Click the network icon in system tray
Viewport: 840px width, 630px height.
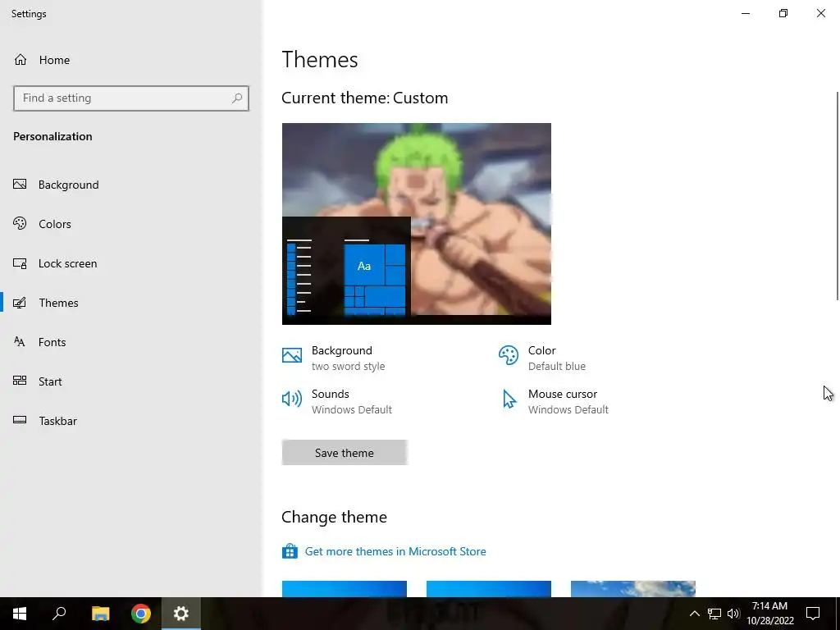(714, 614)
